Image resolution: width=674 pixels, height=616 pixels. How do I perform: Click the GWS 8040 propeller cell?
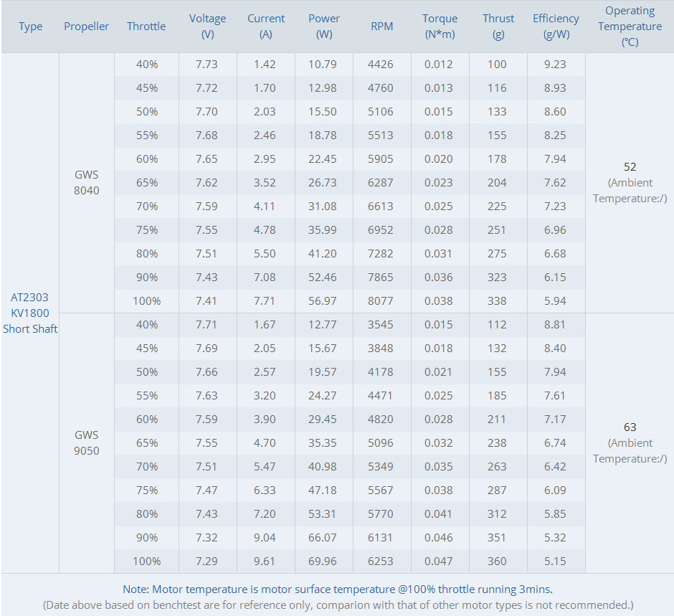(87, 182)
